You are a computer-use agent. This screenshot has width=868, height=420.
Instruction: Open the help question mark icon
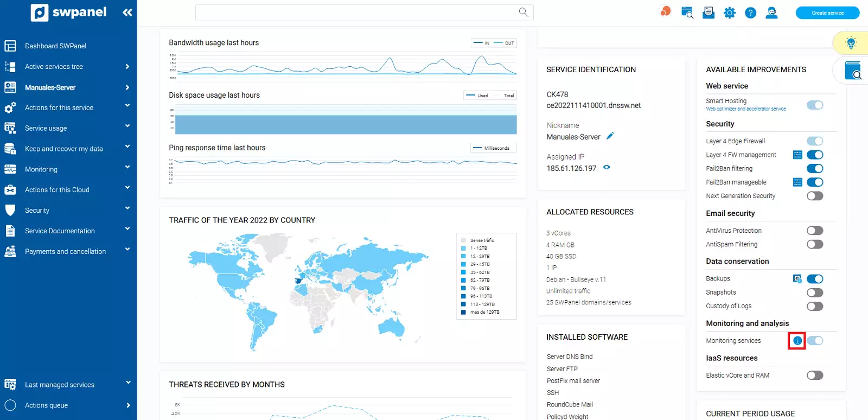pos(750,13)
